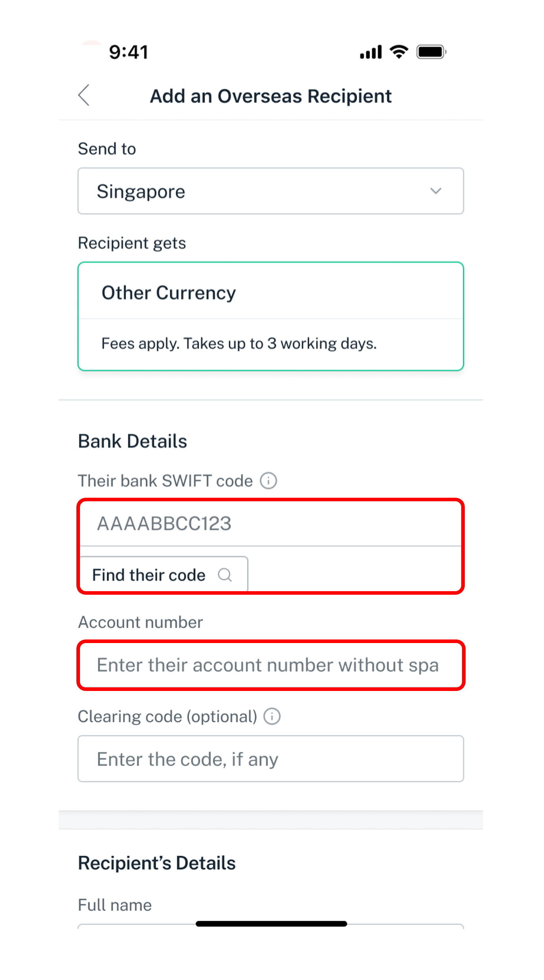Tap the Add an Overseas Recipient title

click(271, 96)
